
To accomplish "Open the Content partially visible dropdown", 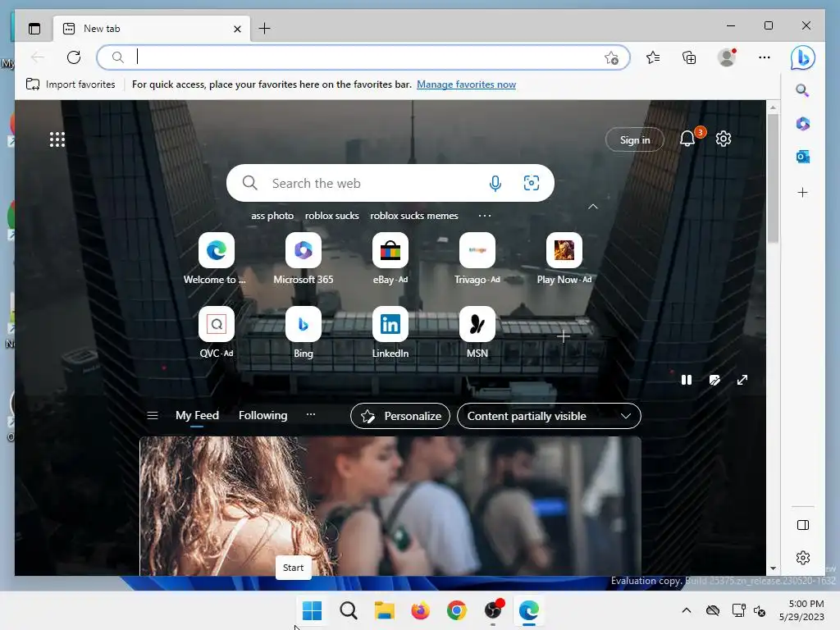I will point(549,416).
